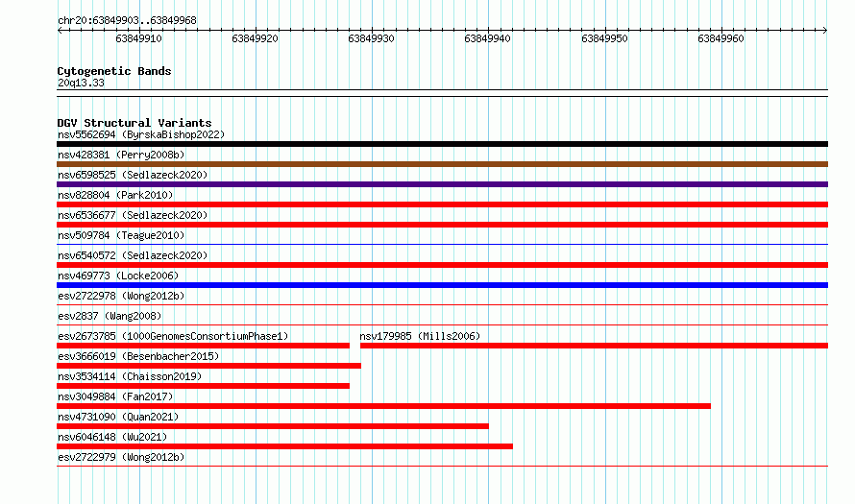Click the thin red esv2722979 line
Screen dimensions: 855x504
click(x=442, y=466)
